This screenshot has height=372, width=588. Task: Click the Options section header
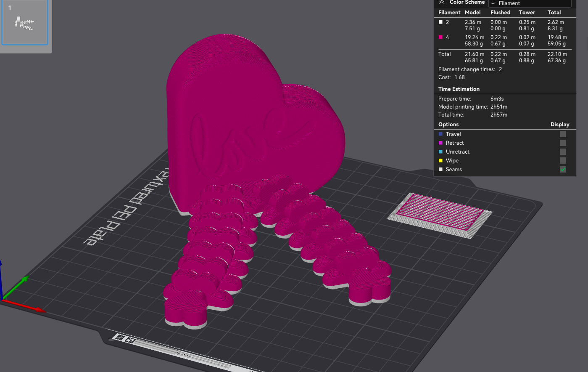pos(448,124)
